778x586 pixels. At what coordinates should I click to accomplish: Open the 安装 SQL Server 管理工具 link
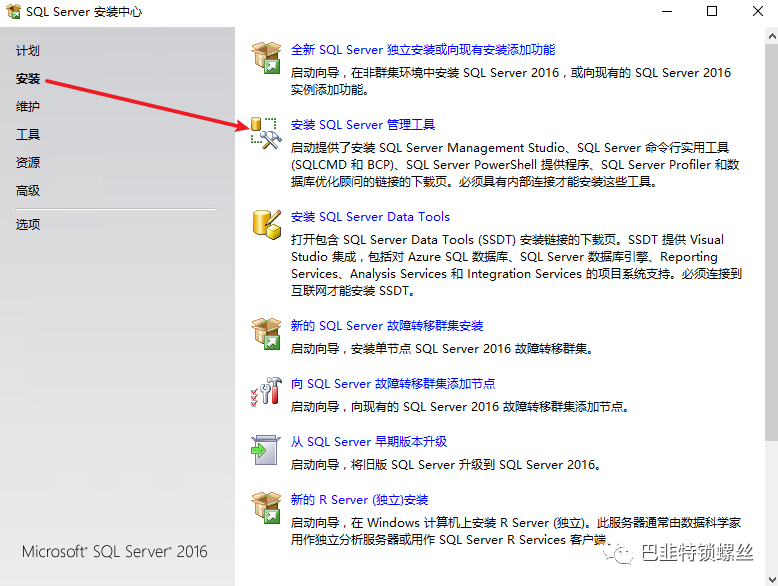click(x=363, y=125)
